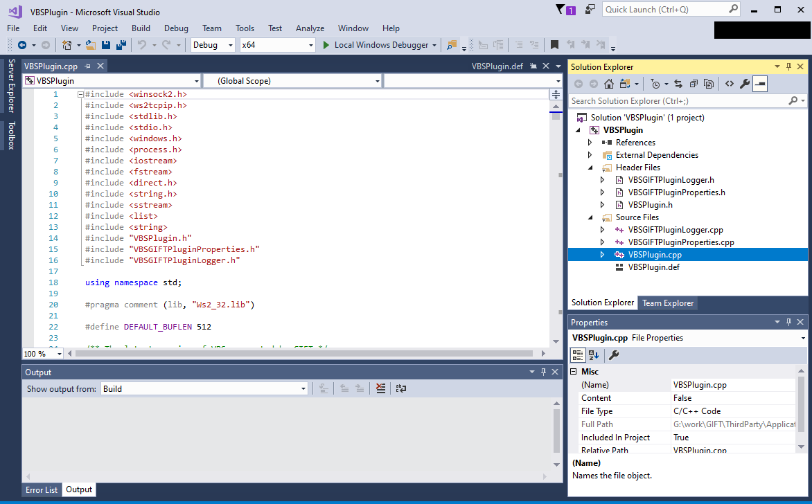Image resolution: width=812 pixels, height=504 pixels.
Task: Click the Navigate Backward toolbar arrow
Action: tap(21, 45)
